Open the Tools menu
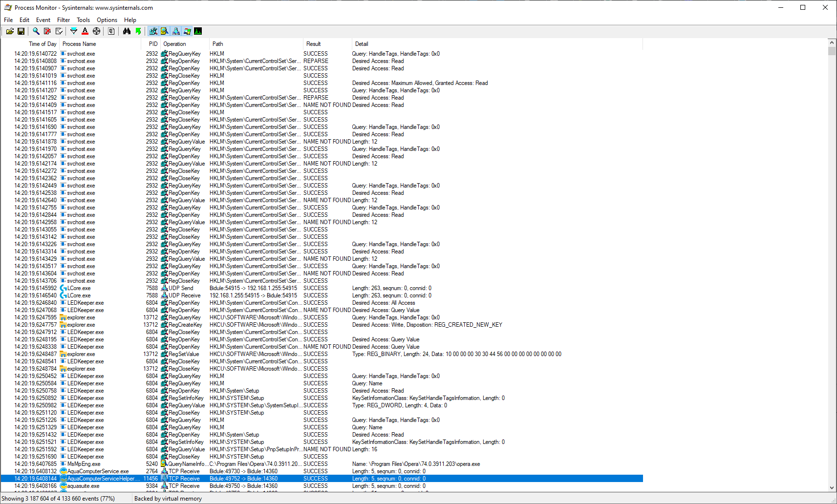 (x=83, y=20)
